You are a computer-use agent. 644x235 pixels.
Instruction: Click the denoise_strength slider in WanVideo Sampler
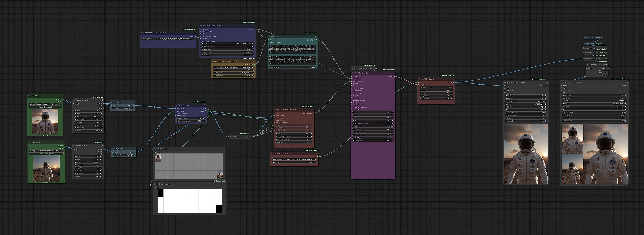[373, 135]
